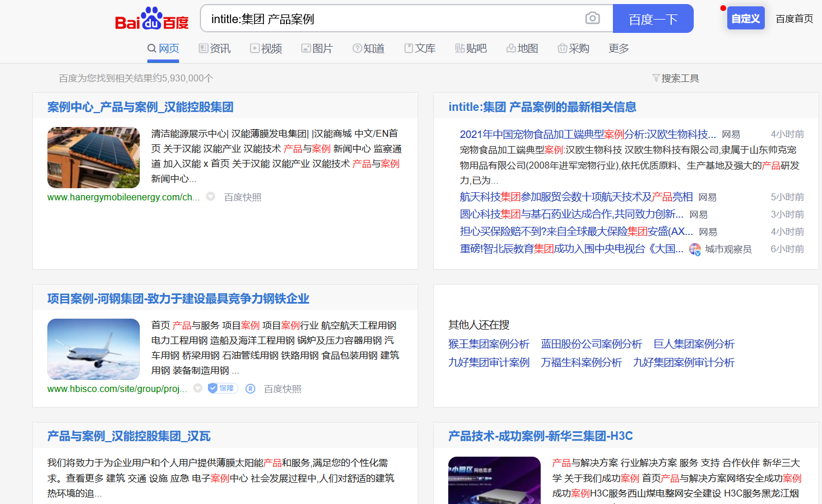Click the 自定义 button
Viewport: 822px width, 504px height.
pyautogui.click(x=745, y=18)
